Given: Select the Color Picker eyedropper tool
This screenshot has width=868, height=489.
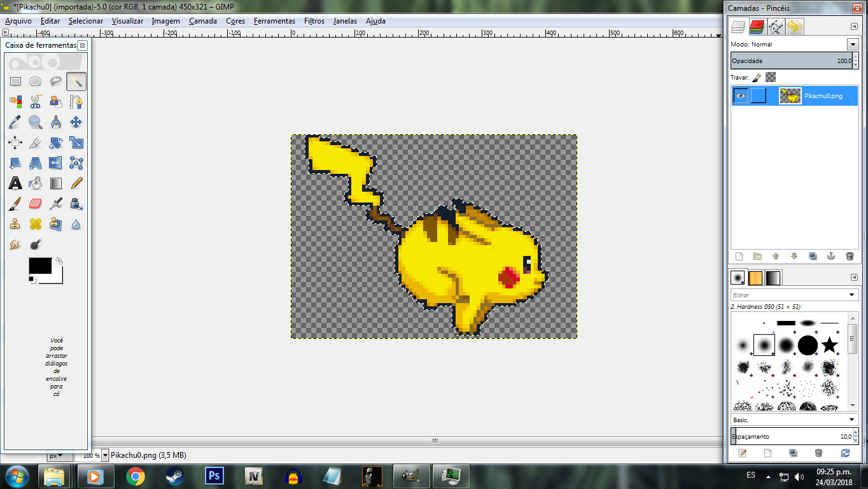Looking at the screenshot, I should tap(15, 122).
